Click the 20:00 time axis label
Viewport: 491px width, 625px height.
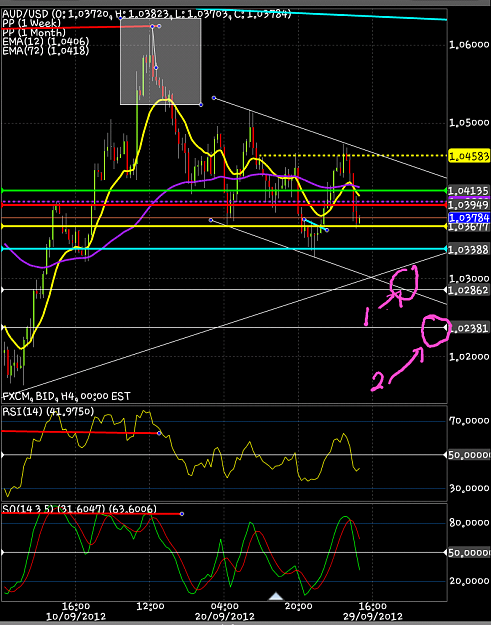click(x=299, y=607)
